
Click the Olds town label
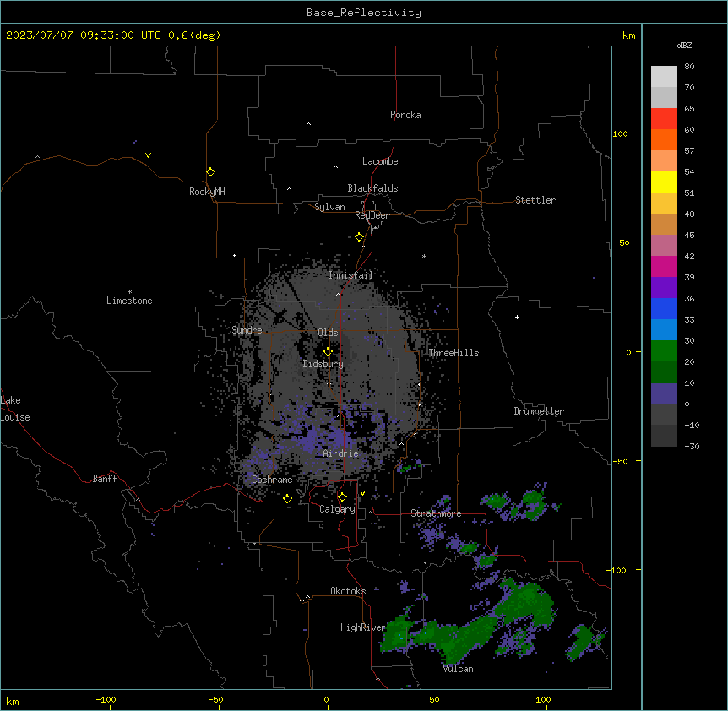tap(328, 333)
